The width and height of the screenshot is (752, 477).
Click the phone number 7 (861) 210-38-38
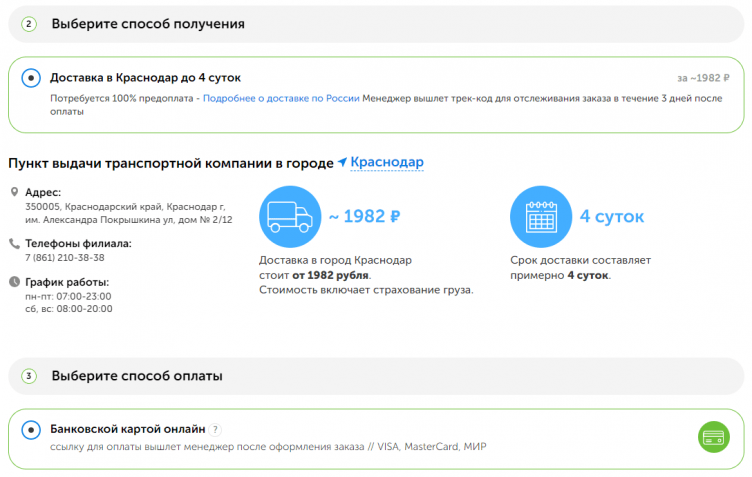tap(65, 257)
